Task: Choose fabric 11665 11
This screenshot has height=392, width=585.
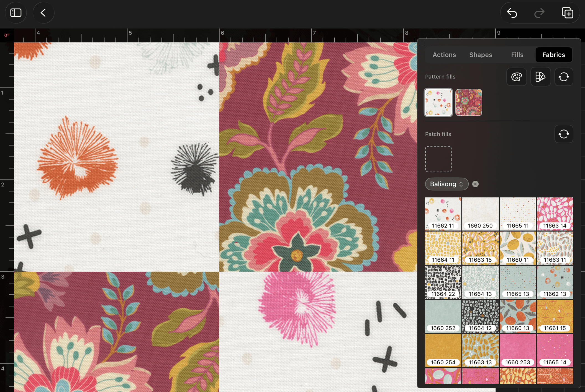Action: [x=518, y=214]
